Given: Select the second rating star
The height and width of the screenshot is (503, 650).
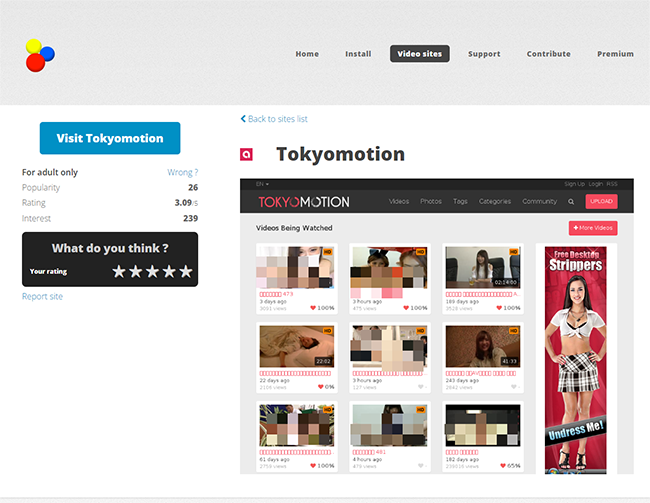Looking at the screenshot, I should (135, 271).
